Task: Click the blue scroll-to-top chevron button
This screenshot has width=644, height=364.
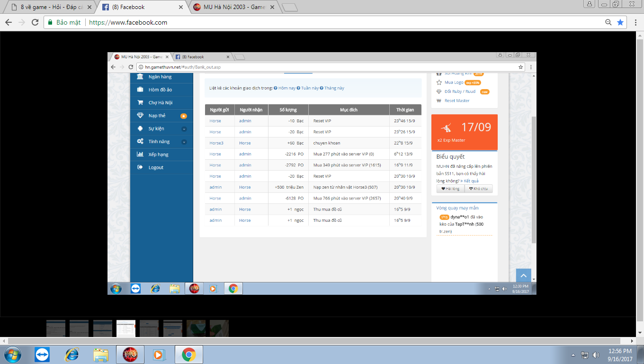Action: tap(523, 275)
